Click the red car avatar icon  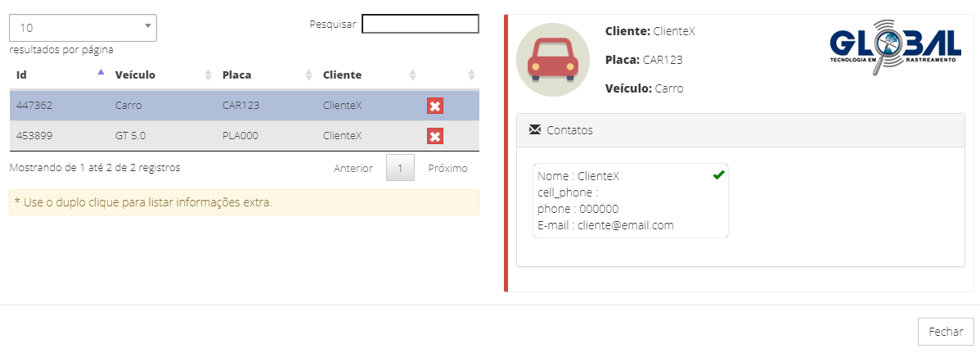[553, 60]
